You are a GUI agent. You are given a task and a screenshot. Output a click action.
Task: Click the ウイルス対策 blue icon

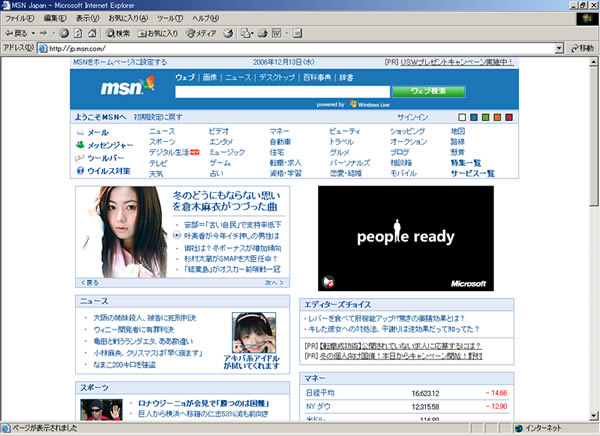(80, 170)
